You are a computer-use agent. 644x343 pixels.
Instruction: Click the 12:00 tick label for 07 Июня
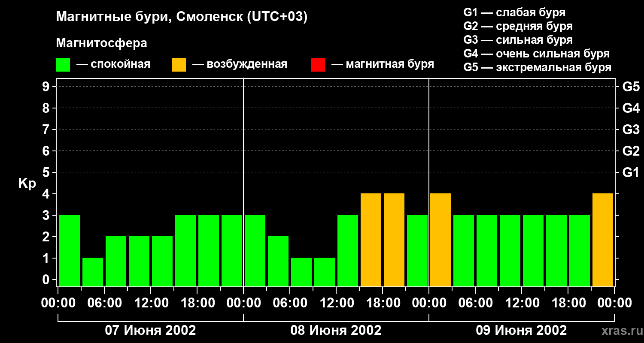click(151, 303)
